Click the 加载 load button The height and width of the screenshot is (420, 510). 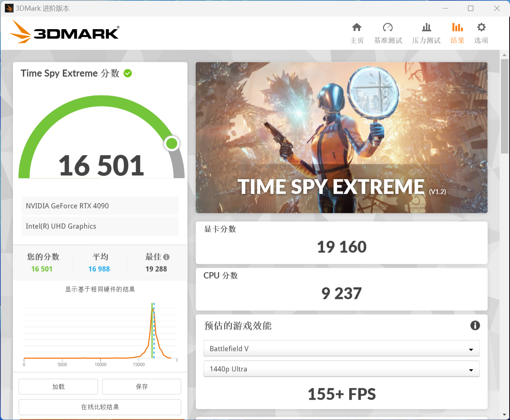(58, 386)
